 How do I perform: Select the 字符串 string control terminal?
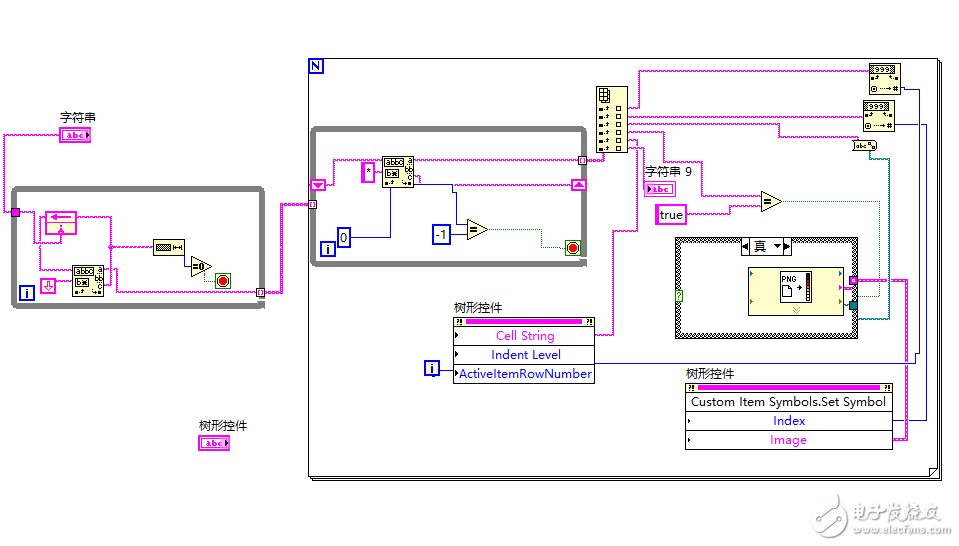[x=75, y=135]
